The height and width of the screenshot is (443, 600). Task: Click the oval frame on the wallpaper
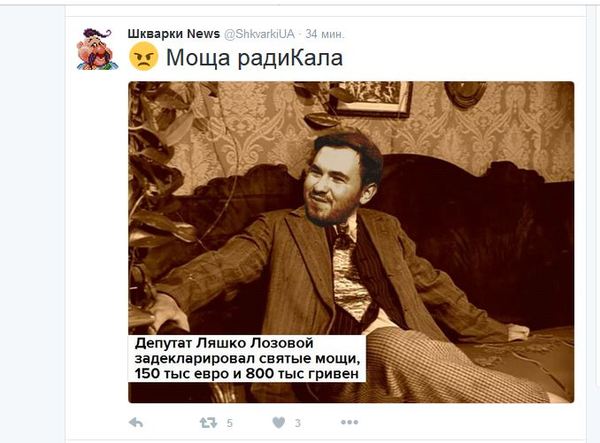[465, 93]
